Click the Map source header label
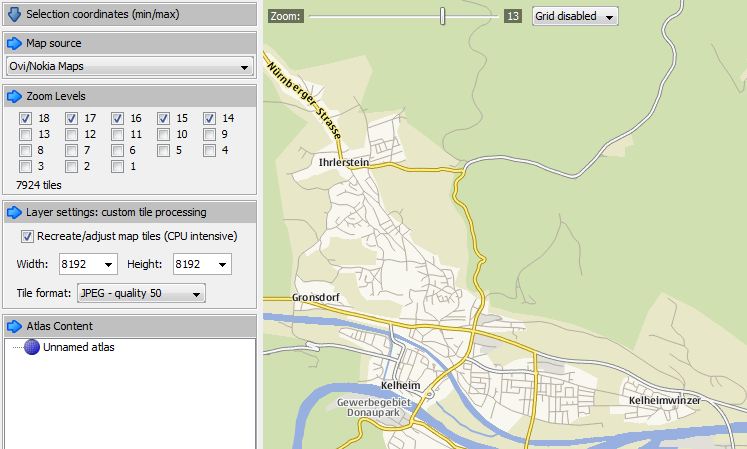The height and width of the screenshot is (449, 747). tap(54, 43)
